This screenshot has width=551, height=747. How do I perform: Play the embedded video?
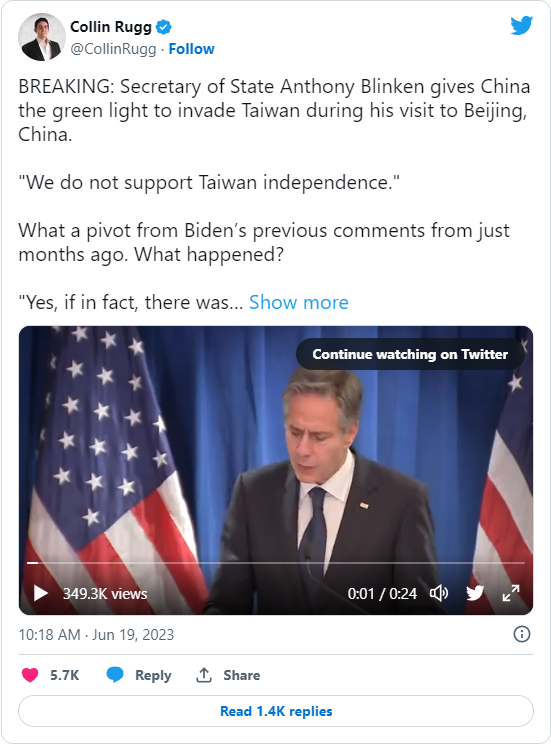[41, 593]
